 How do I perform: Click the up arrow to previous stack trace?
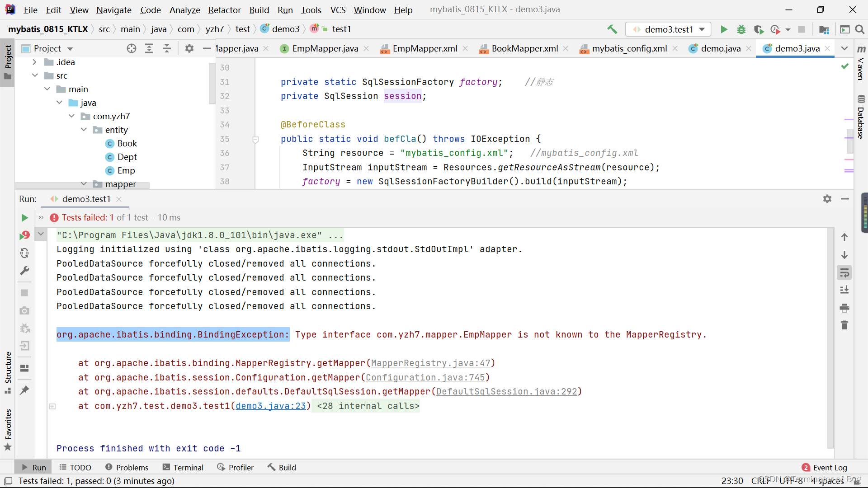click(844, 237)
